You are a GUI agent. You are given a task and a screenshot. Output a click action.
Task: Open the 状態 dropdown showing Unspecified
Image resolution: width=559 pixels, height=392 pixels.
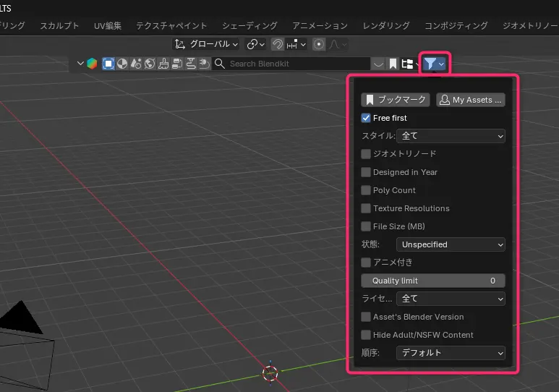[451, 244]
